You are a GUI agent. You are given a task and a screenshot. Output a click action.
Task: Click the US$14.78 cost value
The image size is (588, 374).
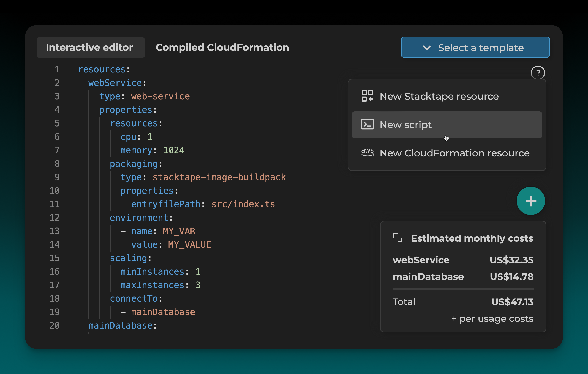pyautogui.click(x=511, y=277)
